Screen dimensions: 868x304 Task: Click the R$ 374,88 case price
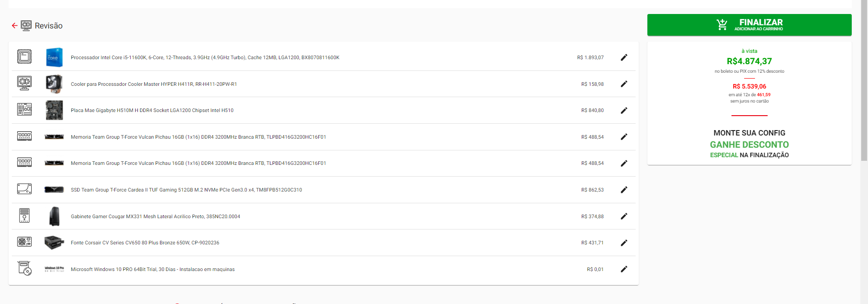click(x=592, y=217)
